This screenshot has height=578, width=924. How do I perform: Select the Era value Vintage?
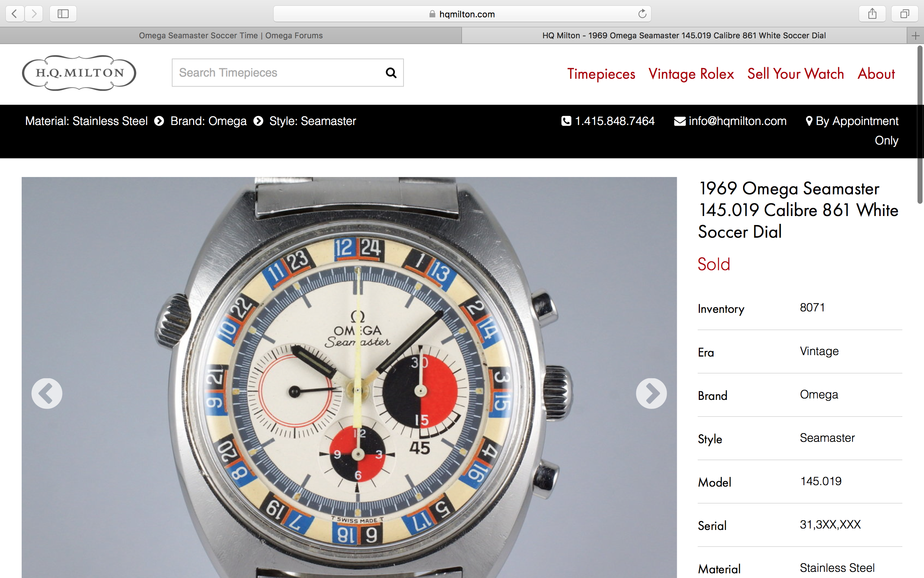tap(819, 351)
